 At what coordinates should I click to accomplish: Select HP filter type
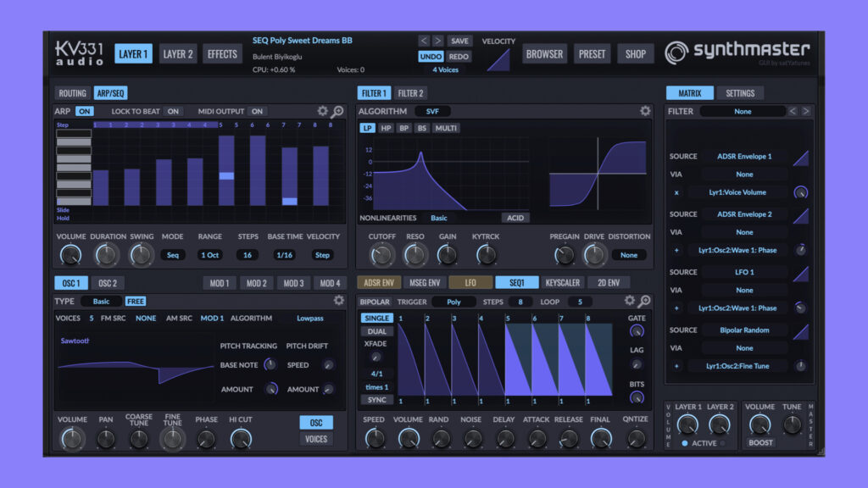(x=386, y=128)
